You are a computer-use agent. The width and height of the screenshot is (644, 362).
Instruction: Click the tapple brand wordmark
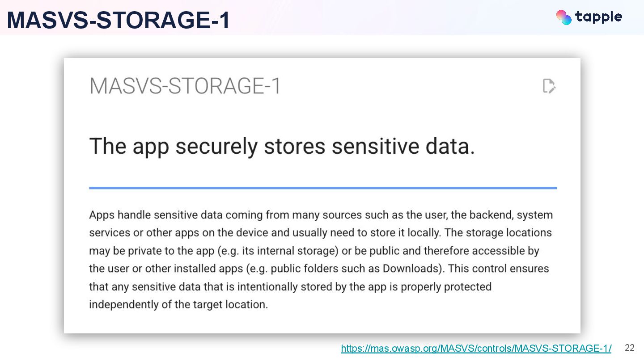click(598, 17)
